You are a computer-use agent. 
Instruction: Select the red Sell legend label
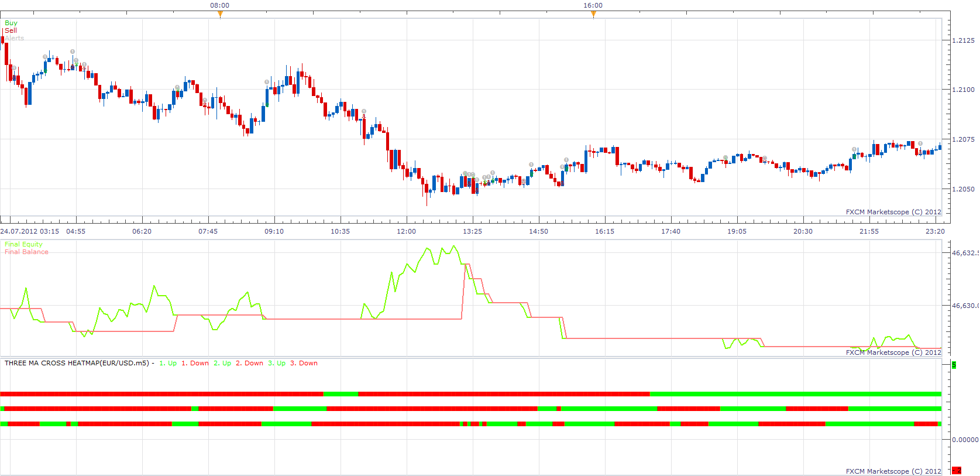click(11, 30)
